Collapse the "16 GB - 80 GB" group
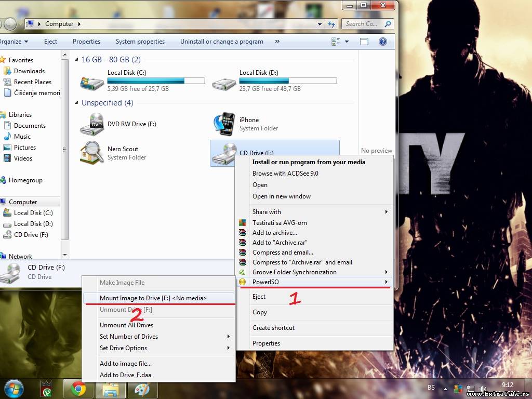Image resolution: width=532 pixels, height=399 pixels. tap(77, 60)
